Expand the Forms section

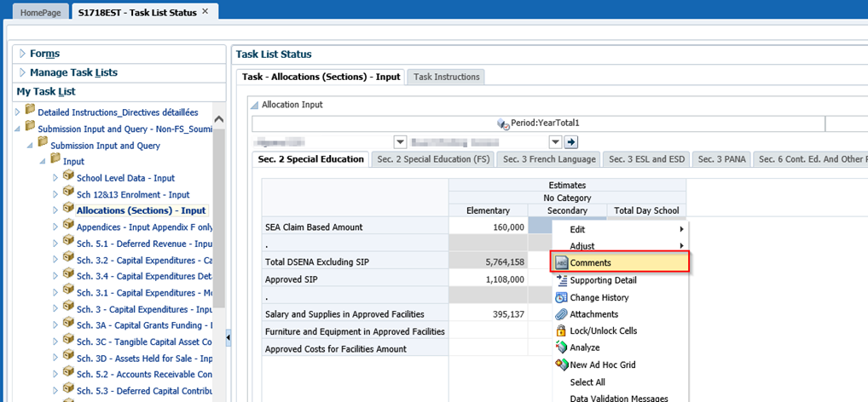22,54
